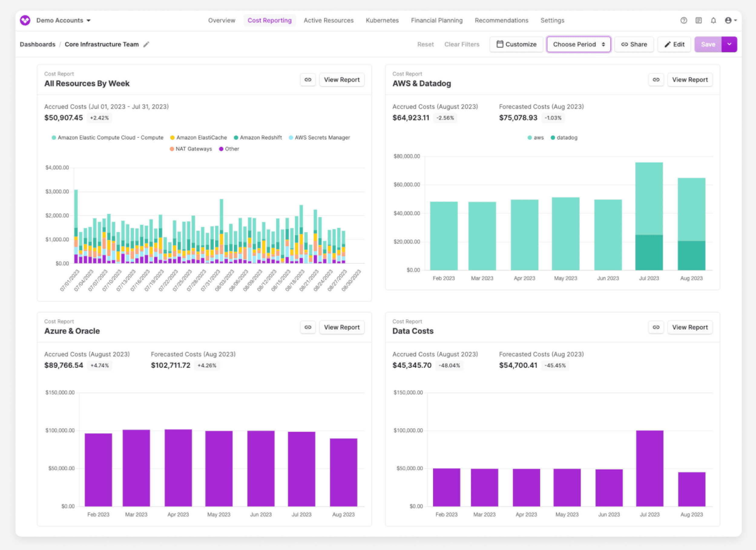Copy link for the AWS & Datadog report
The width and height of the screenshot is (756, 550).
[656, 80]
